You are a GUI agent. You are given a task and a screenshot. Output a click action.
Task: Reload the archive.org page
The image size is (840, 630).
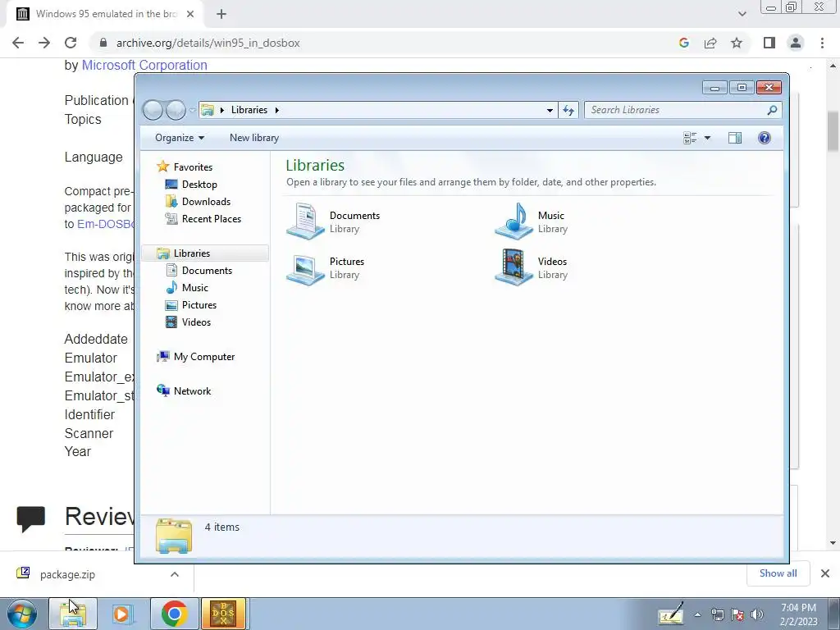tap(71, 43)
